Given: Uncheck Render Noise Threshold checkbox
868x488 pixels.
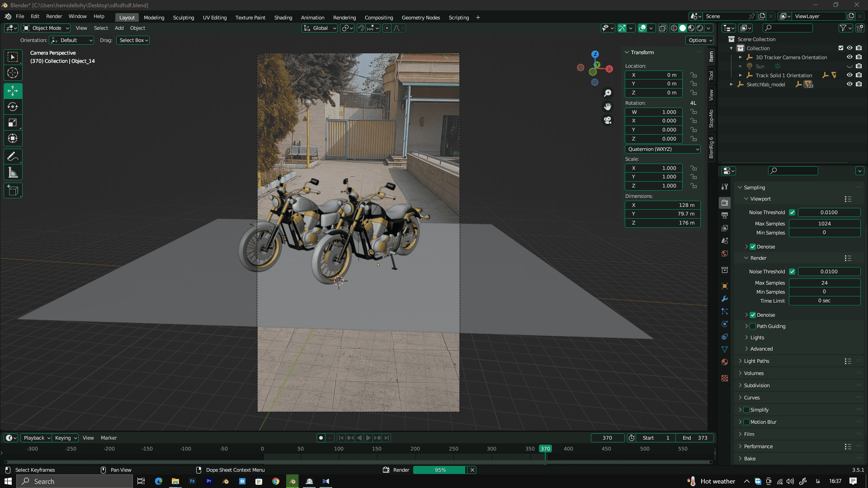Looking at the screenshot, I should 792,272.
